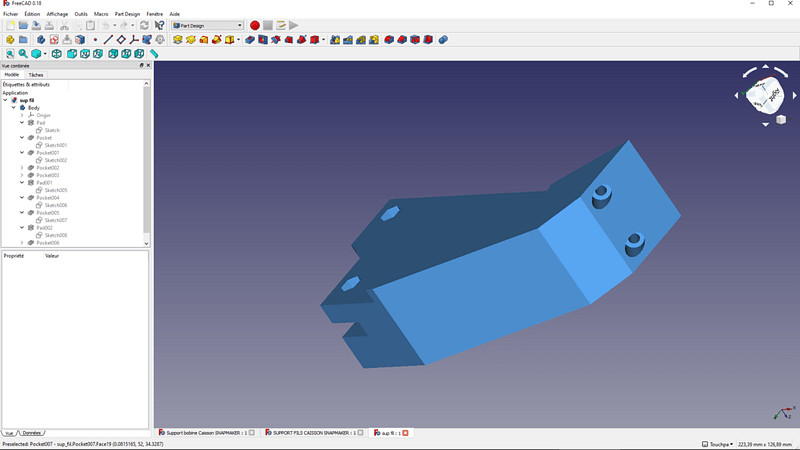Collapse the Pad001 node
Viewport: 800px width, 450px height.
pos(22,183)
